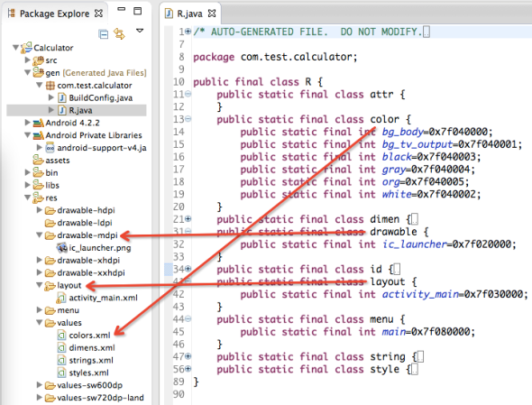Screen dimensions: 532x405
Task: Expand the drawable-xxhdpi folder
Action: (x=40, y=272)
